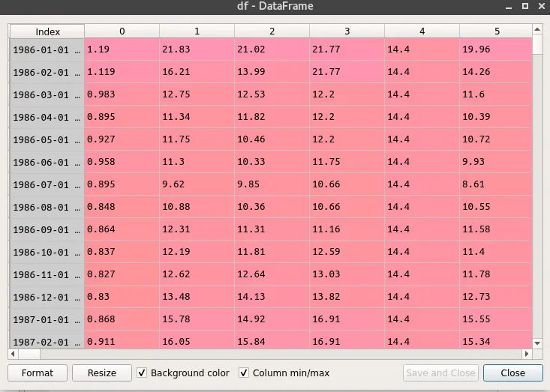Click cell with value 0.983
The width and height of the screenshot is (550, 392).
[x=122, y=94]
